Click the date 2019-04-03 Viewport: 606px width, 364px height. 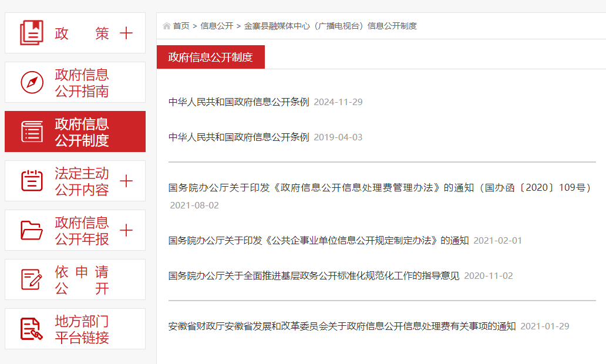pos(338,137)
